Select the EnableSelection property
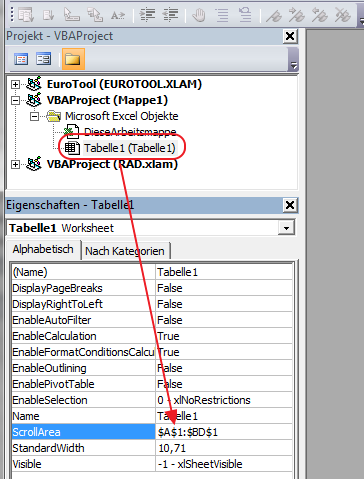Viewport: 364px width, 479px height. 83,400
